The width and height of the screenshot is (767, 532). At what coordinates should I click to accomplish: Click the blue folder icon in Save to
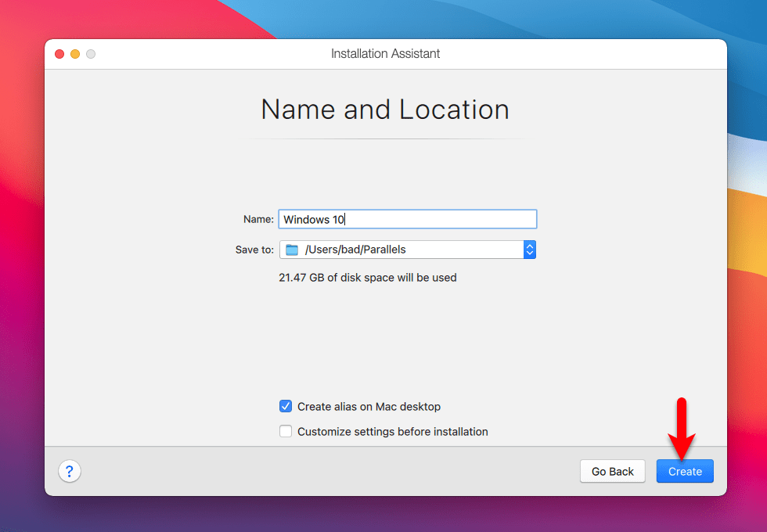click(x=292, y=250)
